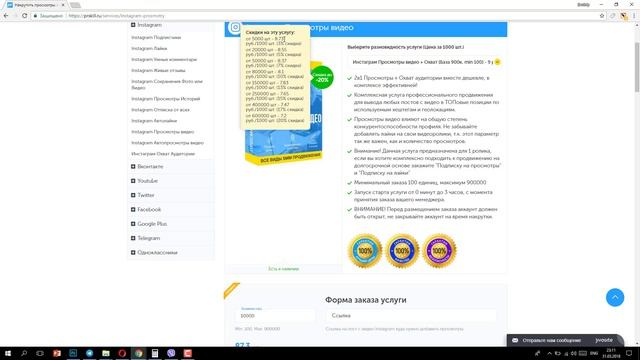Expand the Twitter category

133,195
